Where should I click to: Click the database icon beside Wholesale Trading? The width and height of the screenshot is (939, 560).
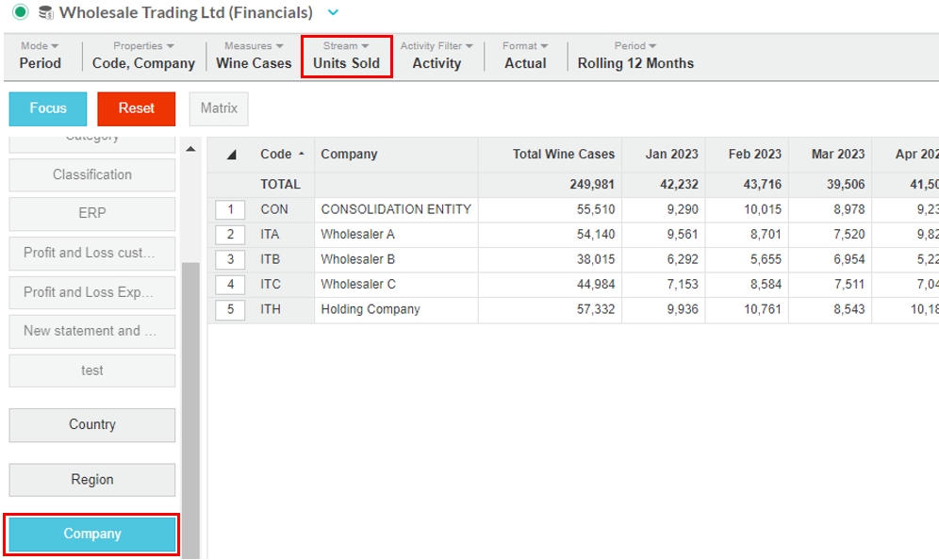(x=45, y=13)
